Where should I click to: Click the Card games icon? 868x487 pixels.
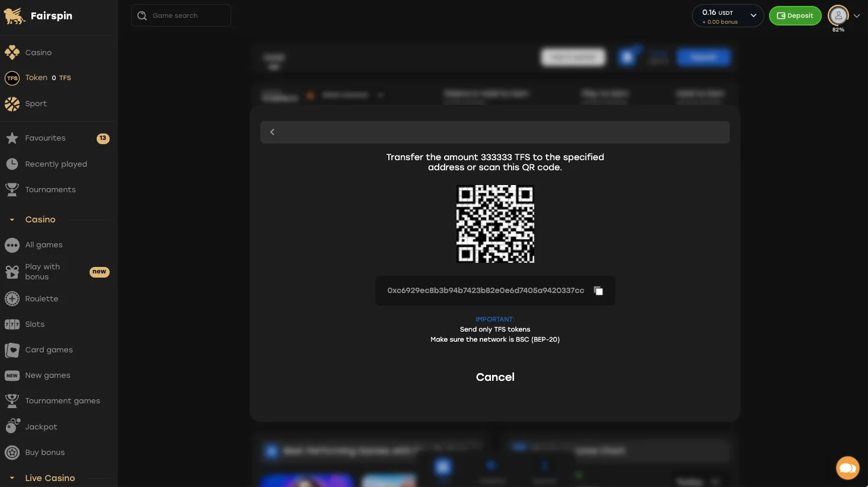[12, 350]
